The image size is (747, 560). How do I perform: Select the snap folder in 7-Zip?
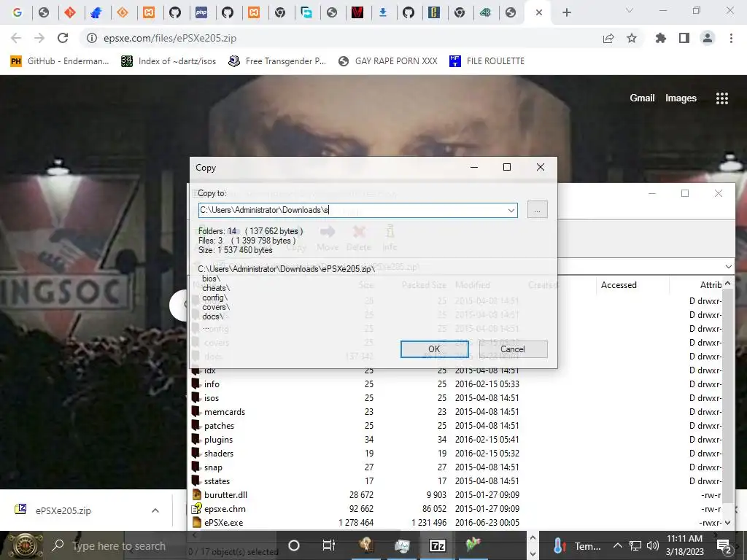coord(213,467)
